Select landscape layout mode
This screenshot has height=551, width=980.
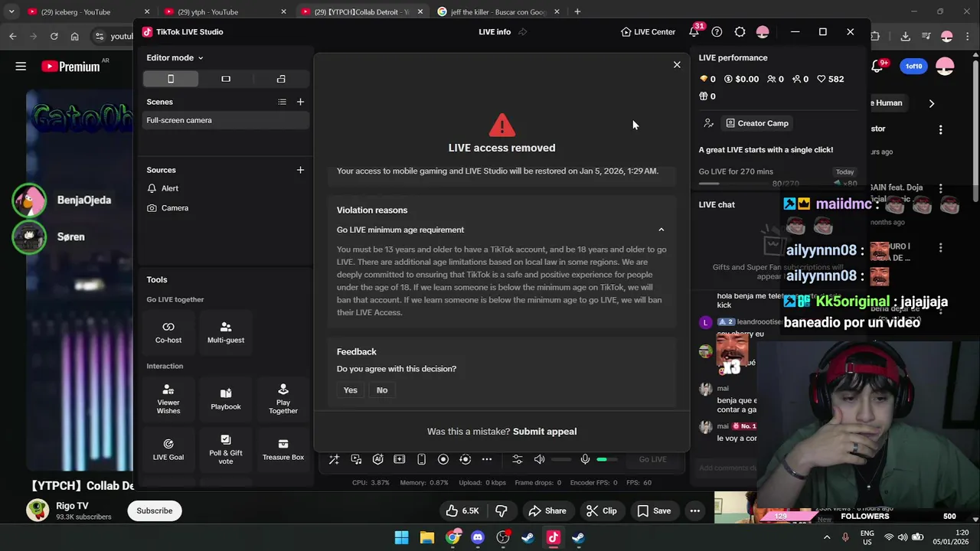pyautogui.click(x=226, y=79)
